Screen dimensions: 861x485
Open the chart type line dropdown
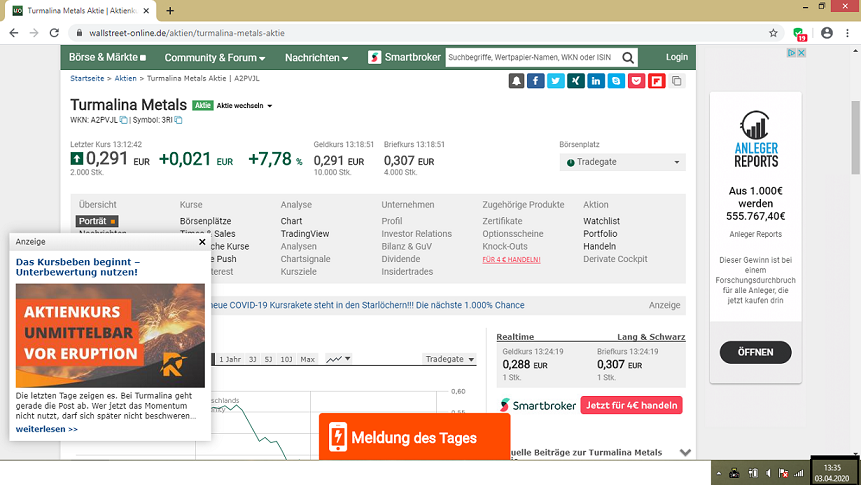[x=339, y=359]
